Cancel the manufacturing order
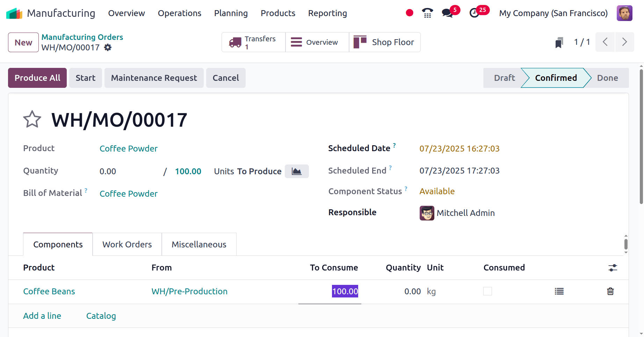 [x=226, y=78]
